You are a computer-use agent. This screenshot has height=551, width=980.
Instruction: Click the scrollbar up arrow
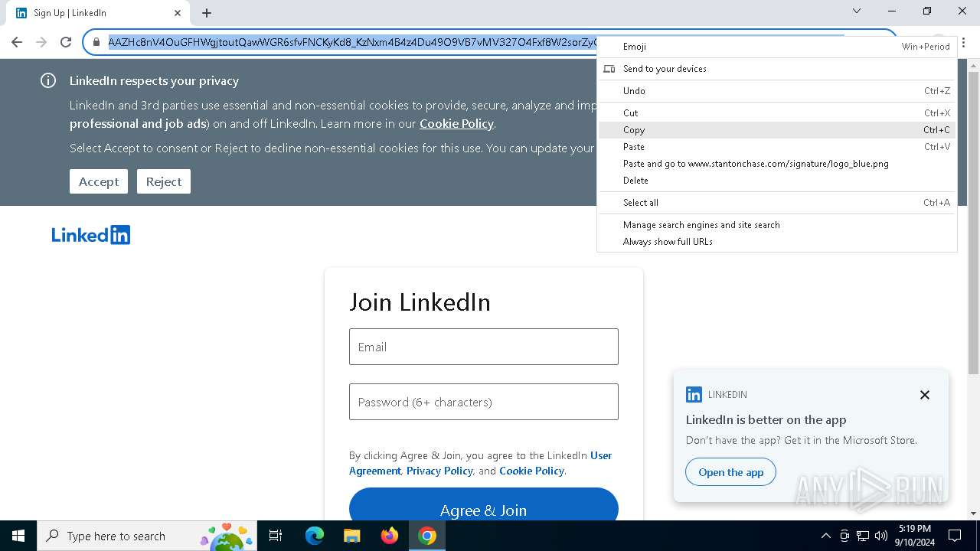[973, 66]
